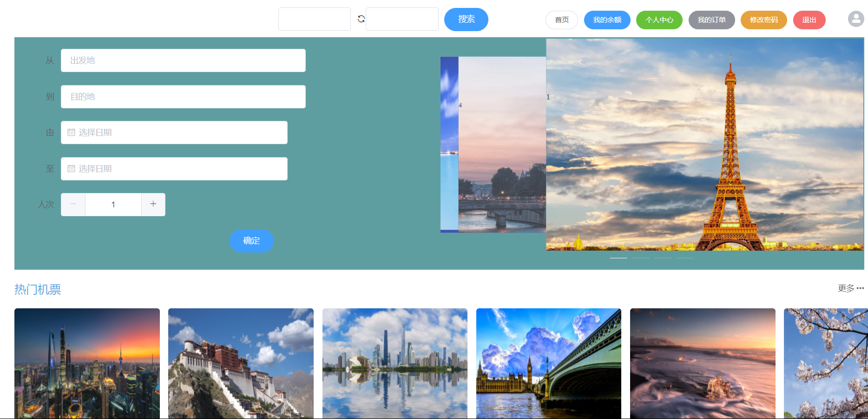Focus the 目的地 destination input field
The image size is (868, 419).
(x=183, y=97)
